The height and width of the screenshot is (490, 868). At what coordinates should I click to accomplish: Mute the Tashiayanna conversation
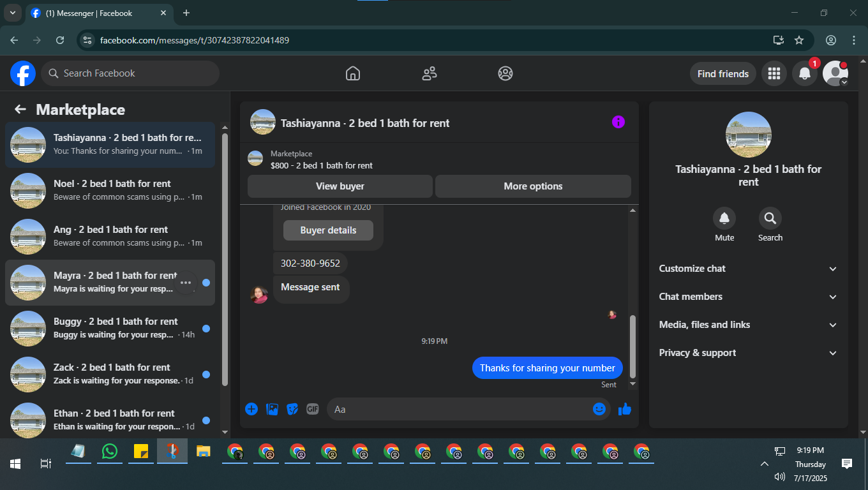[x=724, y=218]
